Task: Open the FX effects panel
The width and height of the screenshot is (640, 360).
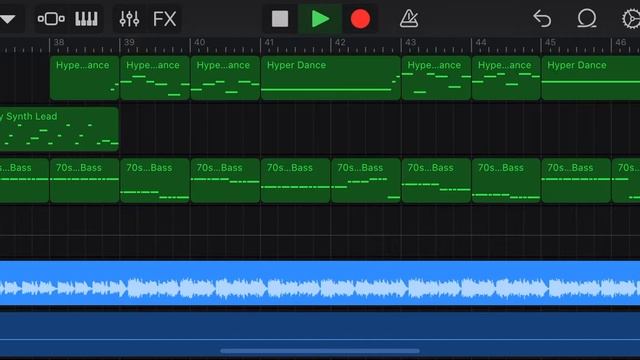Action: (164, 19)
